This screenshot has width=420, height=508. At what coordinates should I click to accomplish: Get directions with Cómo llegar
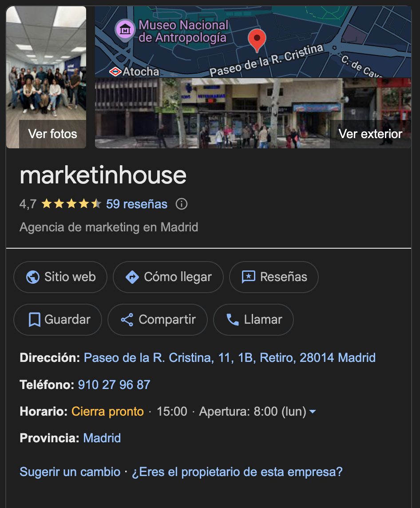pyautogui.click(x=168, y=277)
